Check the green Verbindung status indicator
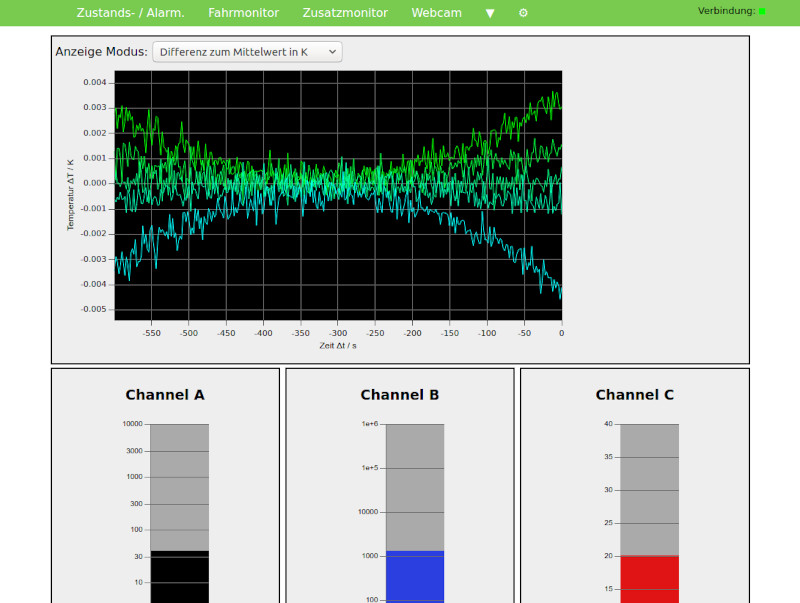800x603 pixels. click(x=762, y=12)
